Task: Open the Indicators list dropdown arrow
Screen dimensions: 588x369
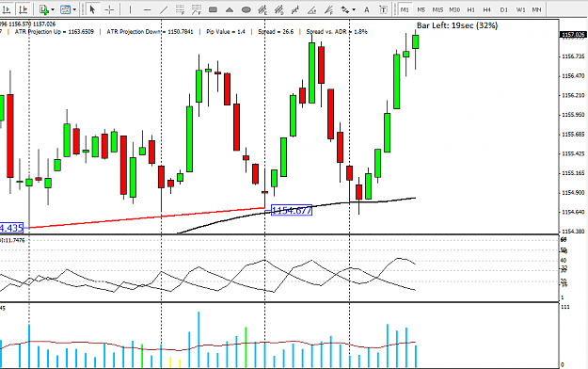Action: point(53,9)
